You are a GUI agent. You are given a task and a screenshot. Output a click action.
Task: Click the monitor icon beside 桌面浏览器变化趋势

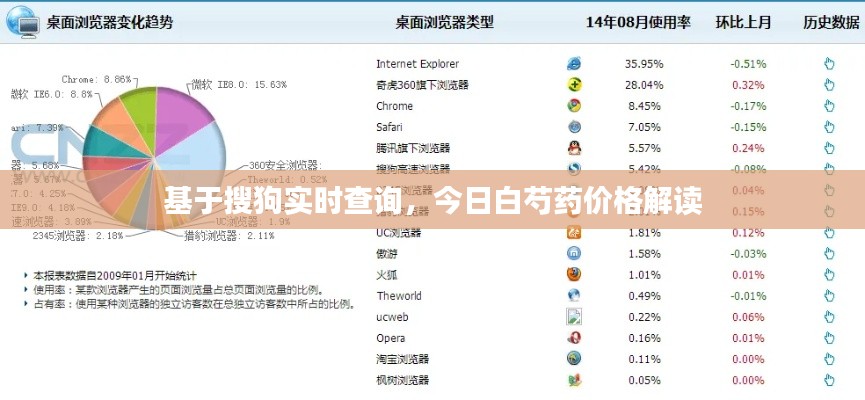(23, 21)
